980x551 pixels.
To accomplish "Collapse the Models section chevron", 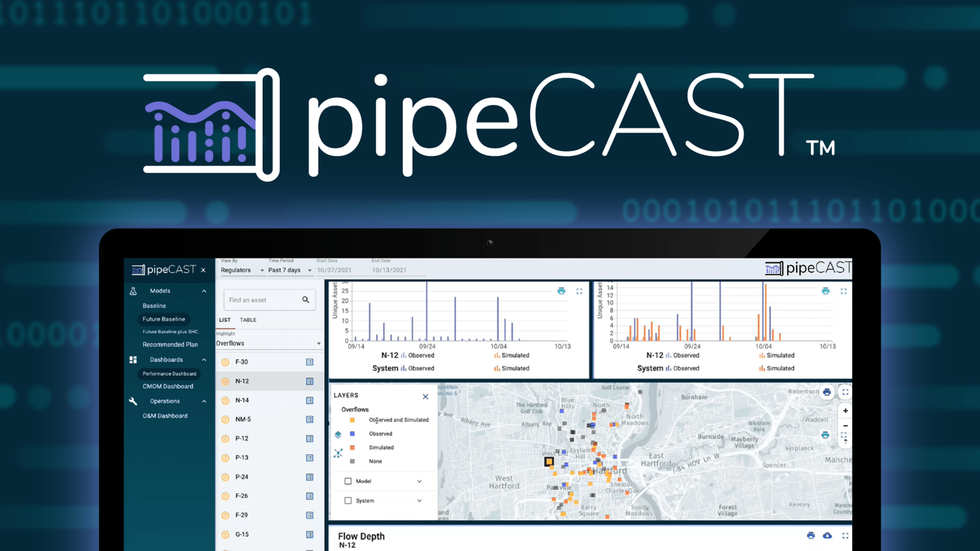I will pyautogui.click(x=204, y=291).
